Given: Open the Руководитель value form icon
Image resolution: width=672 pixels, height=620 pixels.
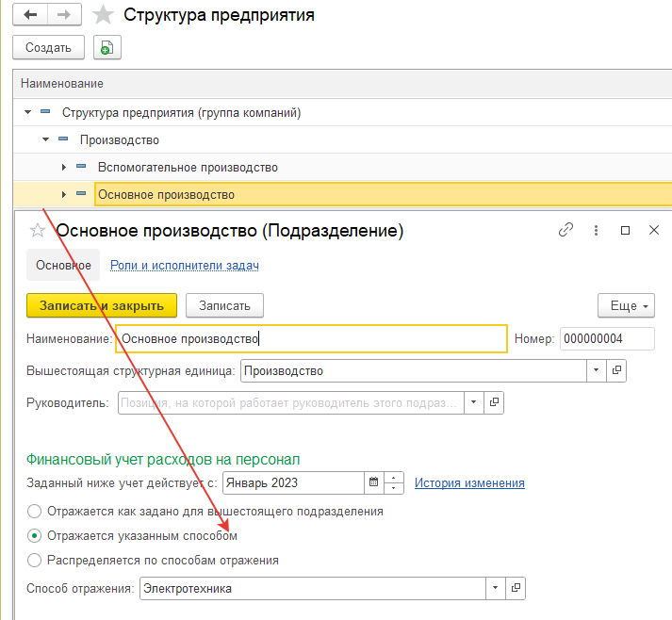Looking at the screenshot, I should pyautogui.click(x=494, y=402).
